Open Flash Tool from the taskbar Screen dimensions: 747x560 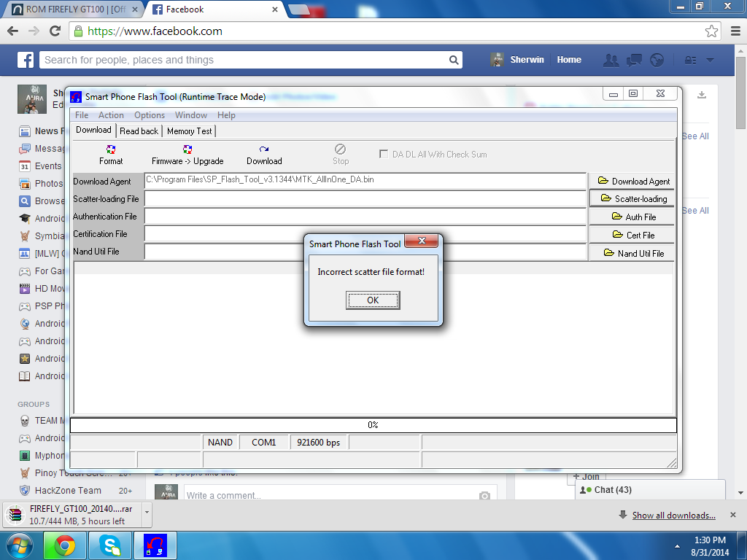155,545
